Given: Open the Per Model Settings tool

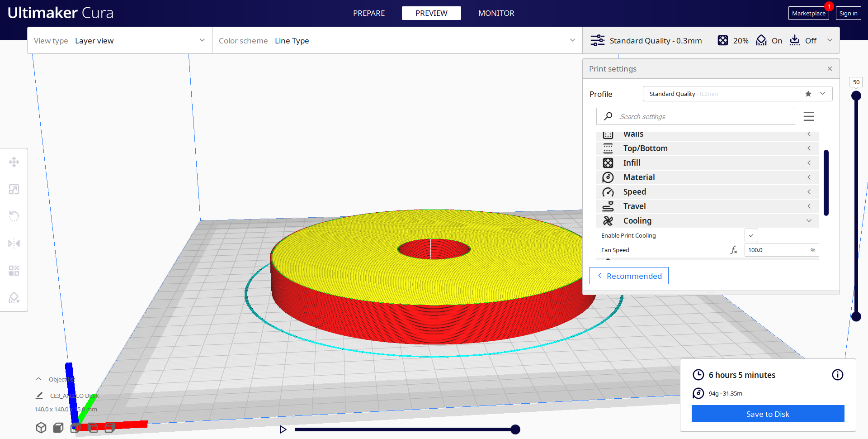Looking at the screenshot, I should pos(14,271).
